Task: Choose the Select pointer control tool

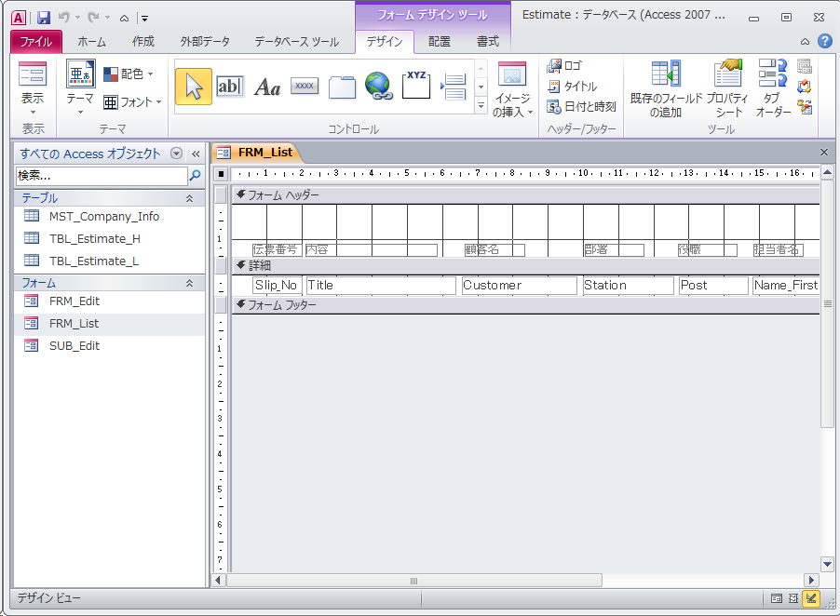Action: coord(194,87)
